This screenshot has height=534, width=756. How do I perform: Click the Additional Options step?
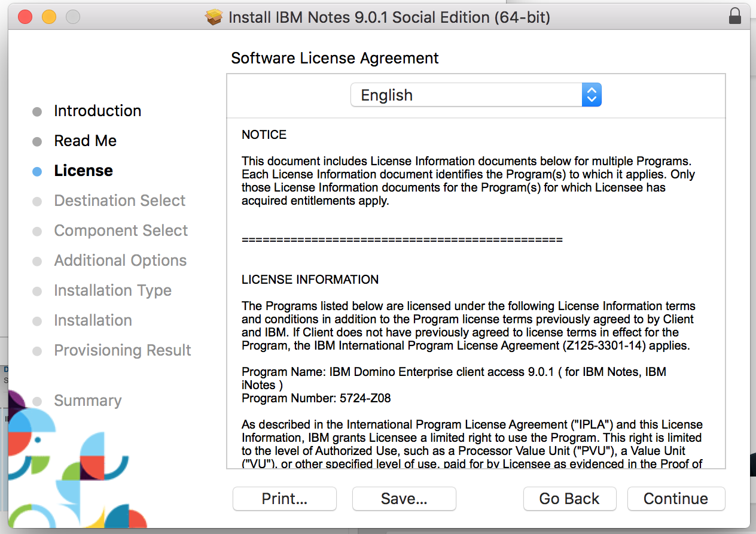point(120,260)
